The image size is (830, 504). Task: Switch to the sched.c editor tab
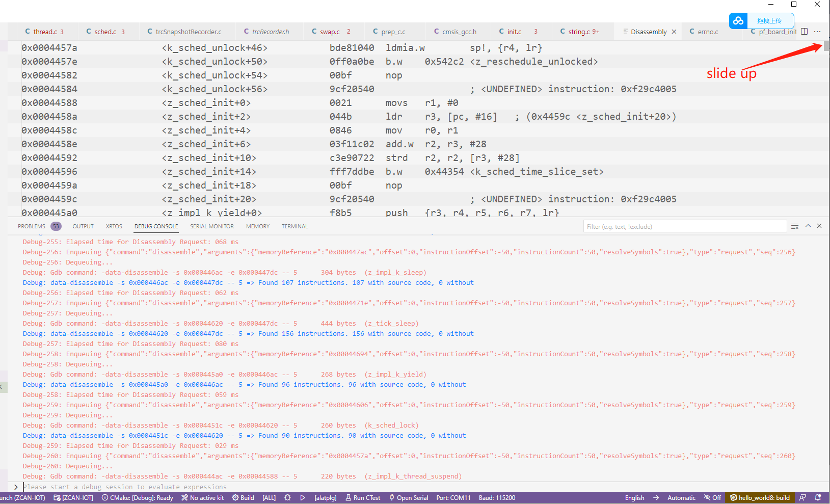point(105,32)
